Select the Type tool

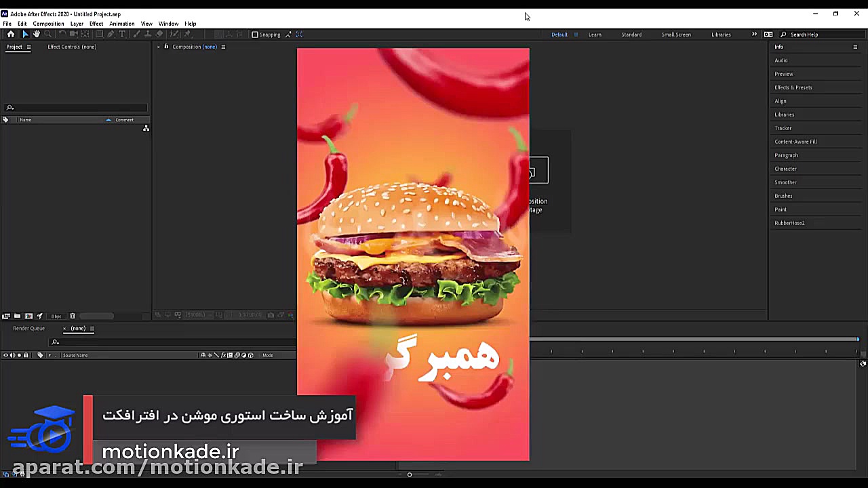coord(122,35)
